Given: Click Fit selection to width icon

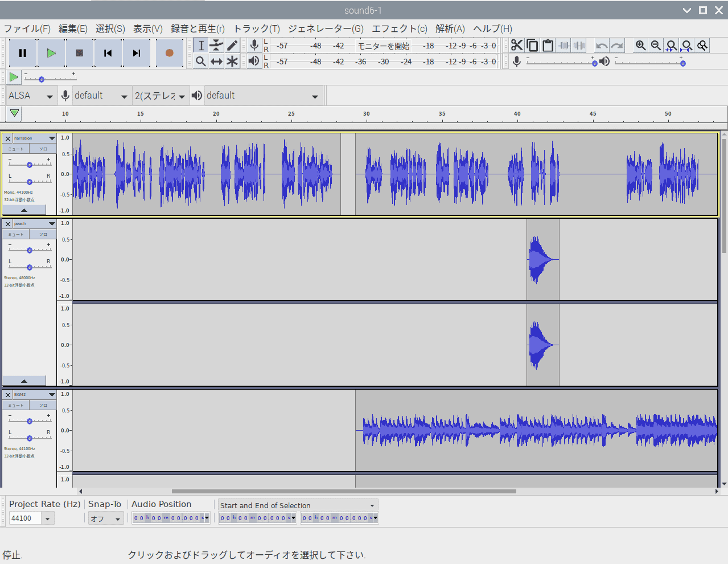Looking at the screenshot, I should [672, 46].
